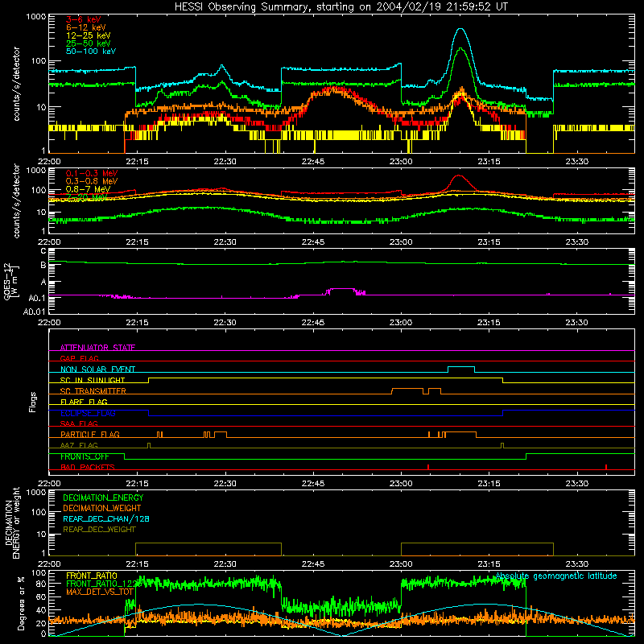Click the 23:30 tick under the decimation panel
Image resolution: width=644 pixels, height=644 pixels.
coord(576,564)
